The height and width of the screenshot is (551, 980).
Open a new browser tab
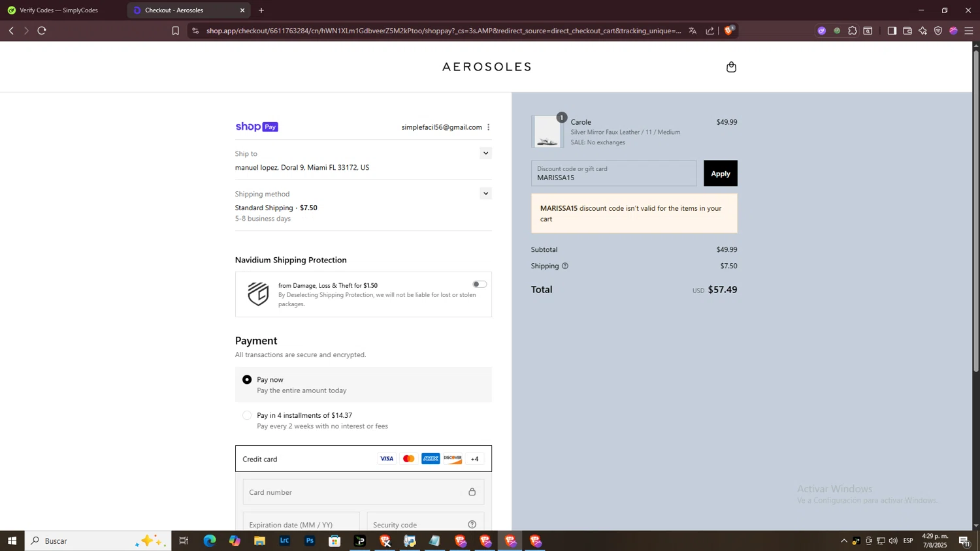coord(261,10)
